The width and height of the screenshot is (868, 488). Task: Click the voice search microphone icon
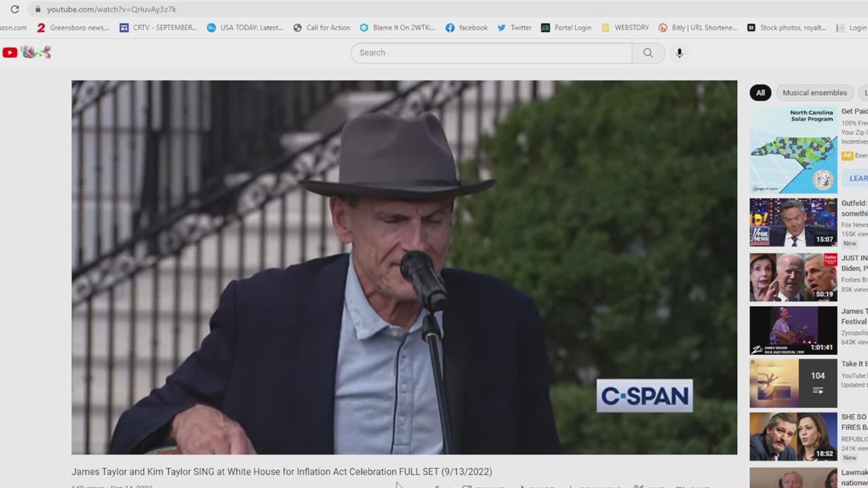click(679, 53)
